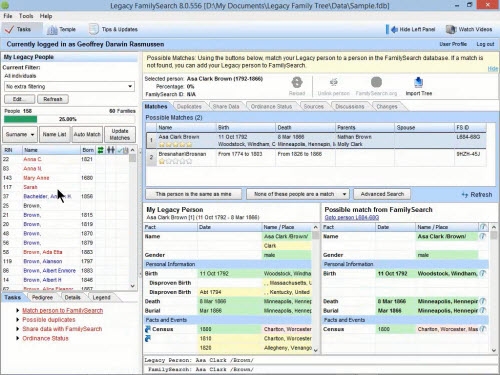Click the info icon beside FamilySearch Birth row
Image resolution: width=500 pixels, height=375 pixels.
coord(482,273)
